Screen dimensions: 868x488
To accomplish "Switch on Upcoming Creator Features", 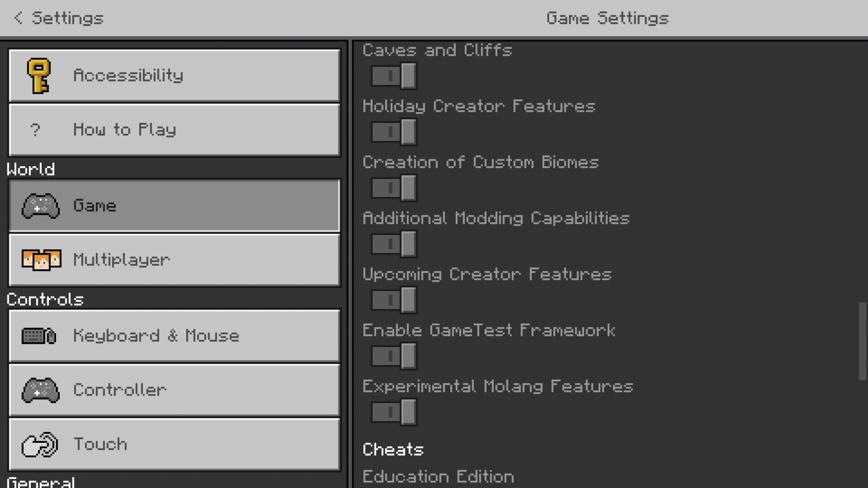I will pos(394,300).
